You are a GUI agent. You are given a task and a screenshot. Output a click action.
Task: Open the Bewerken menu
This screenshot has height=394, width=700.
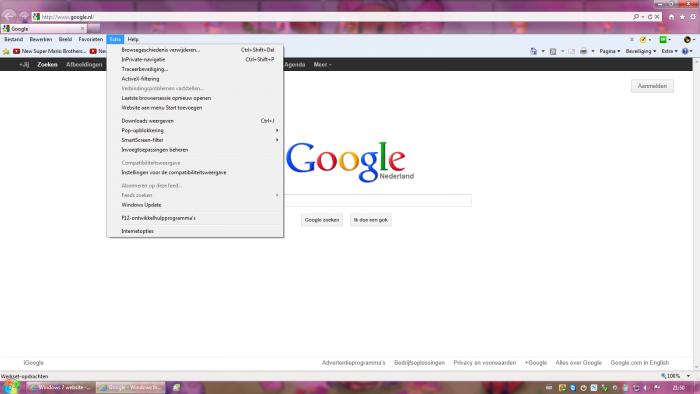click(x=41, y=39)
